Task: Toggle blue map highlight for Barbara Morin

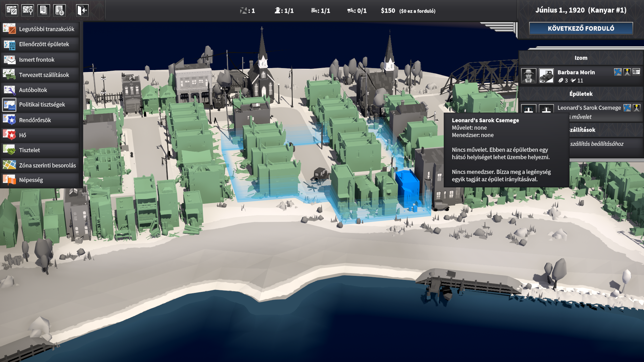Action: point(618,72)
